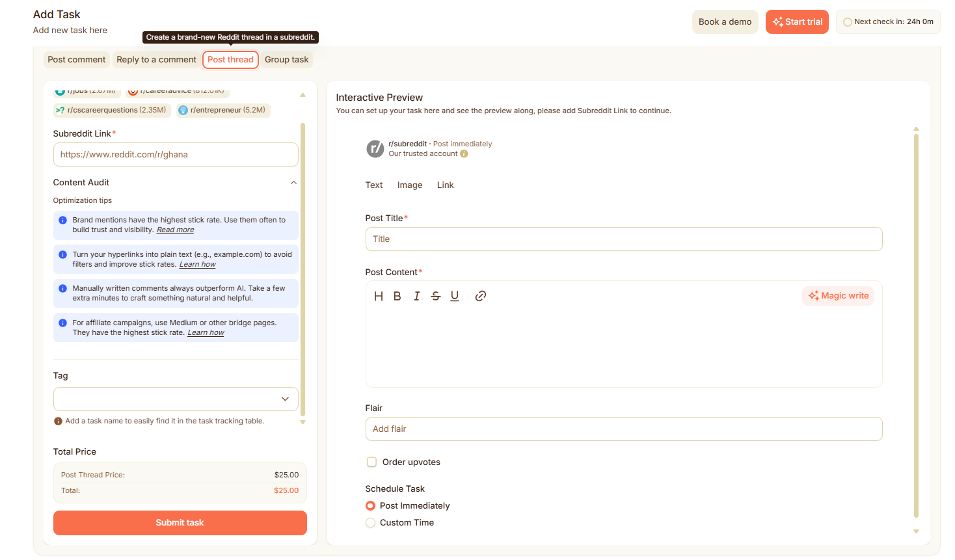
Task: Apply strikethrough formatting icon
Action: 436,296
